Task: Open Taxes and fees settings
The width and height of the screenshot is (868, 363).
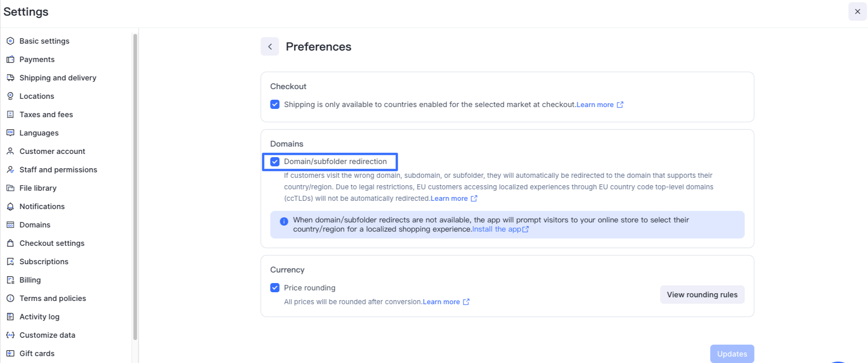Action: pos(46,114)
